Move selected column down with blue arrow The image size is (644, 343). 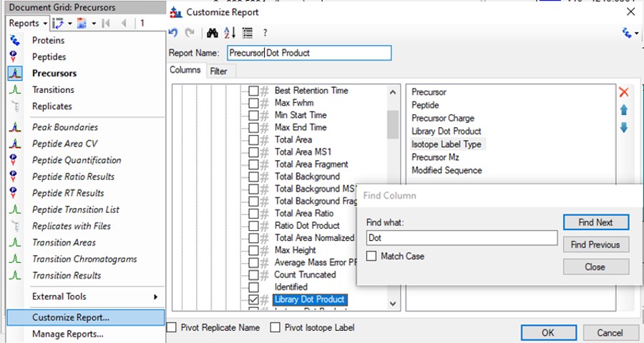coord(624,128)
